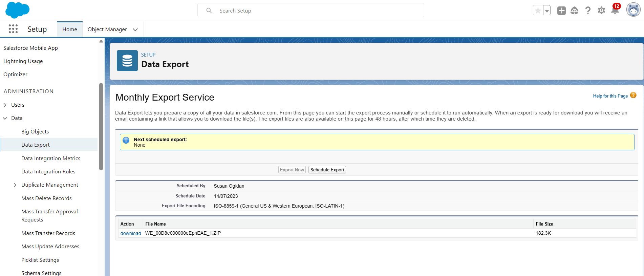Viewport: 644px width, 276px height.
Task: Switch to the Home tab
Action: click(x=70, y=29)
